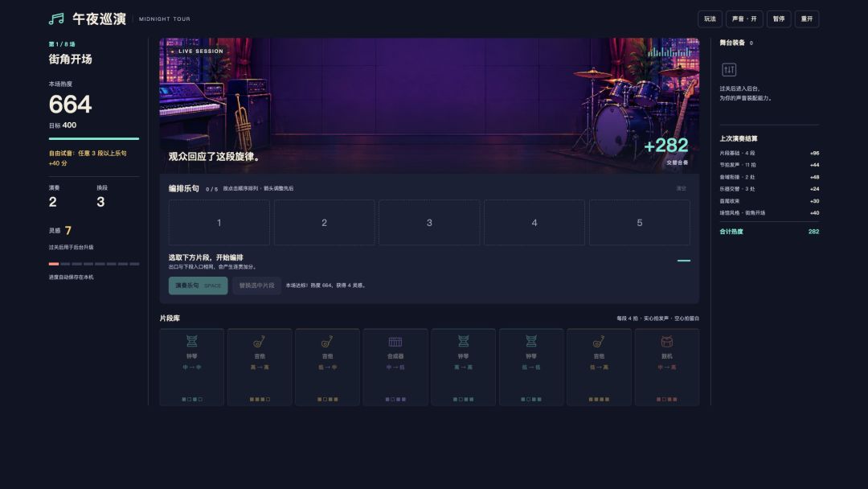Viewport: 868px width, 489px height.
Task: Click the 演奏乐句 play phrase button
Action: (x=199, y=286)
